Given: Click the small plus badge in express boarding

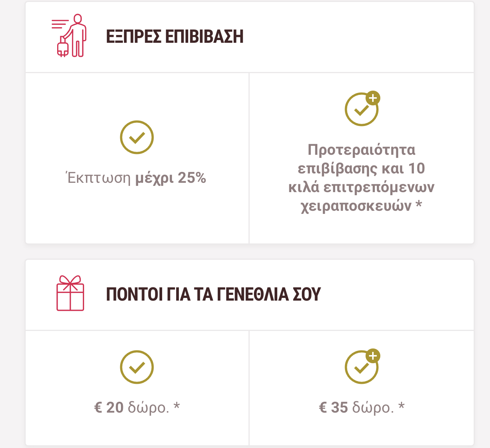Looking at the screenshot, I should (x=373, y=98).
